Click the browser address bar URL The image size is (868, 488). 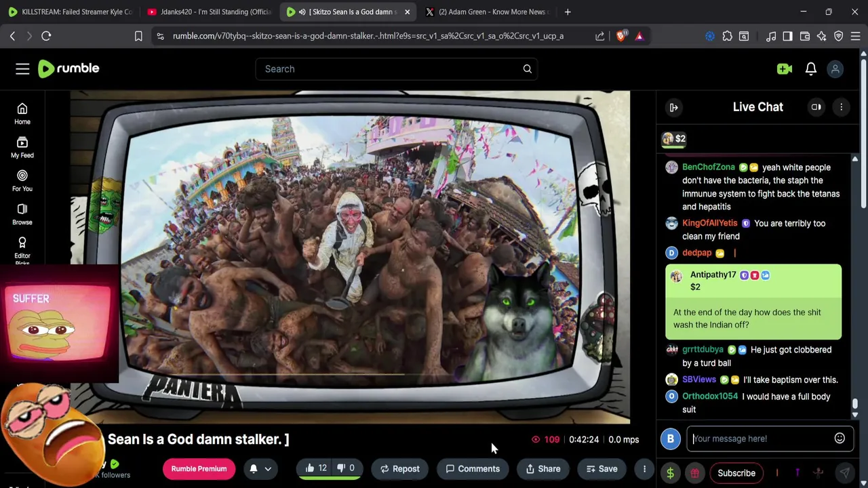[368, 36]
